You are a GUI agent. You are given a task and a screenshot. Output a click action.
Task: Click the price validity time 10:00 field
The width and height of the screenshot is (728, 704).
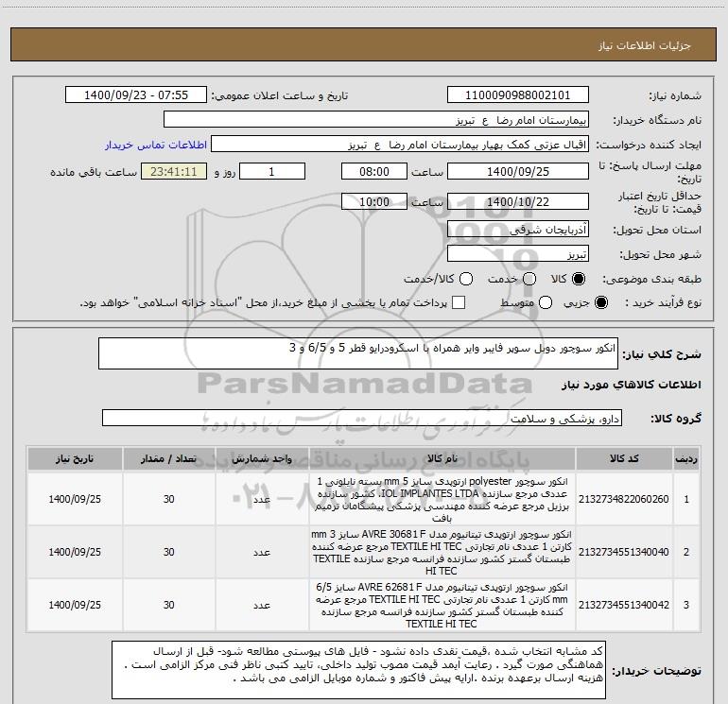click(x=374, y=201)
